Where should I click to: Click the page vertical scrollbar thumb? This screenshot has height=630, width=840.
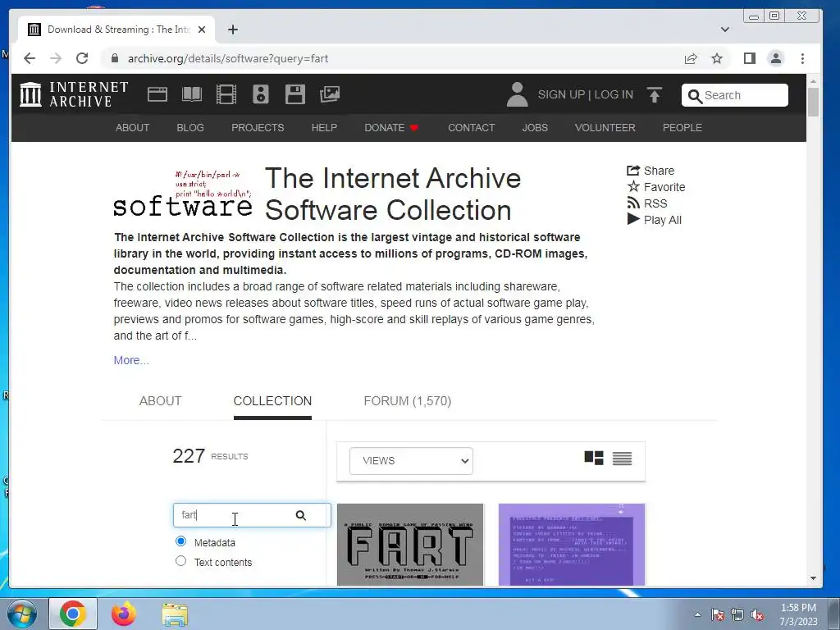[813, 102]
